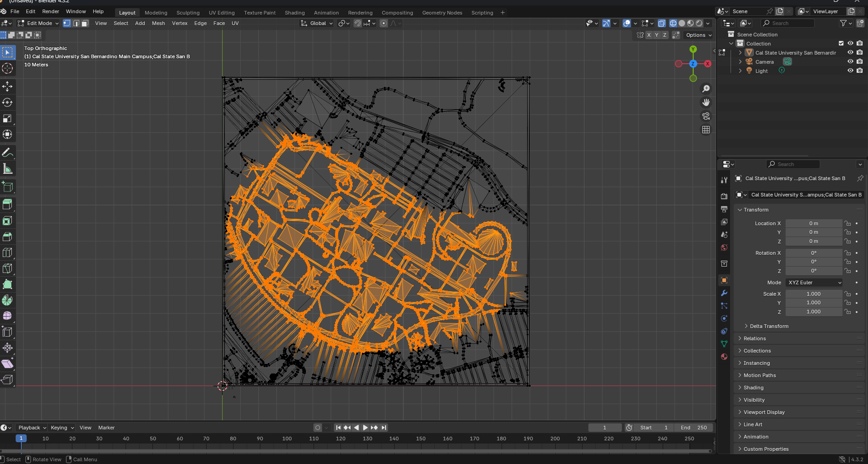Screen dimensions: 868x464
Task: Open the Mesh menu in viewport header
Action: click(158, 23)
